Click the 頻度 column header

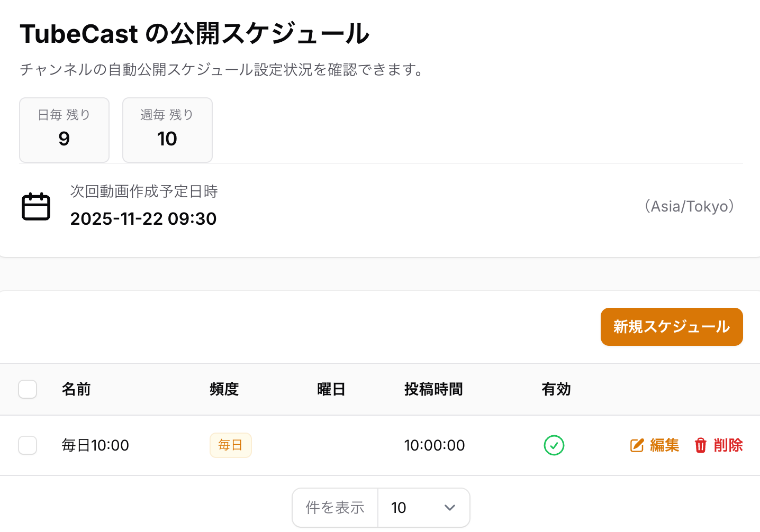point(224,389)
